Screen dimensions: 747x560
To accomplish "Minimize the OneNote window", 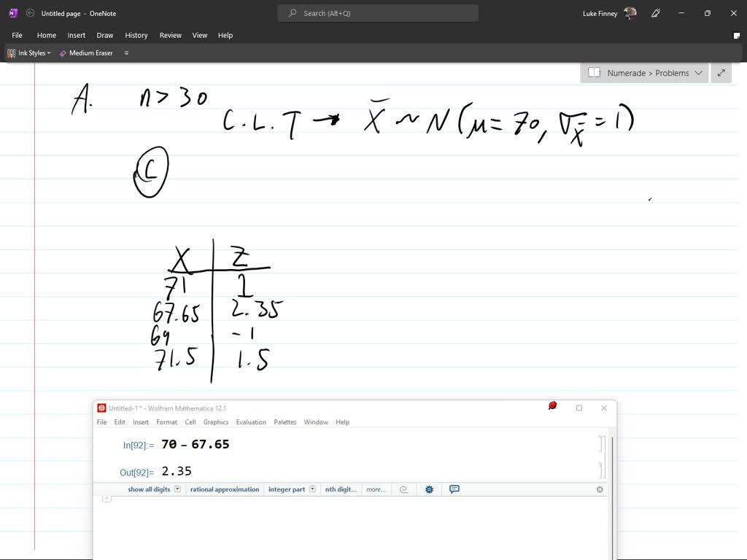I will [x=681, y=13].
